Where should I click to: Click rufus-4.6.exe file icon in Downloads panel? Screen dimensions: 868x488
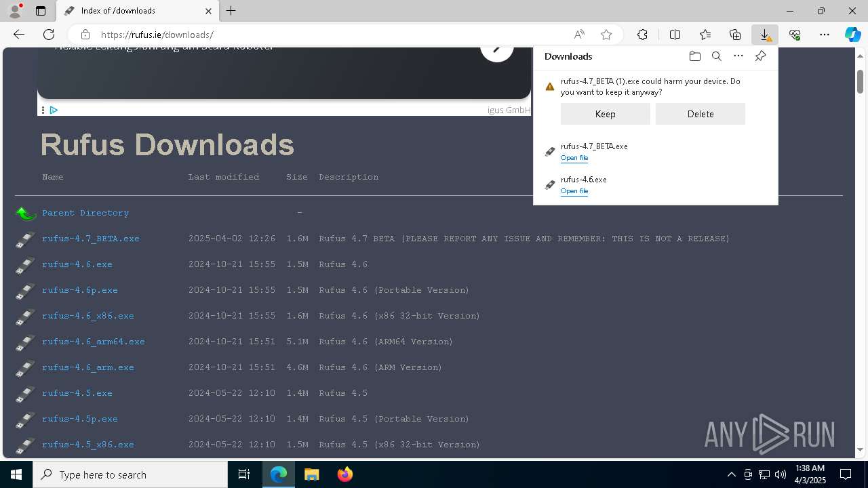coord(550,184)
